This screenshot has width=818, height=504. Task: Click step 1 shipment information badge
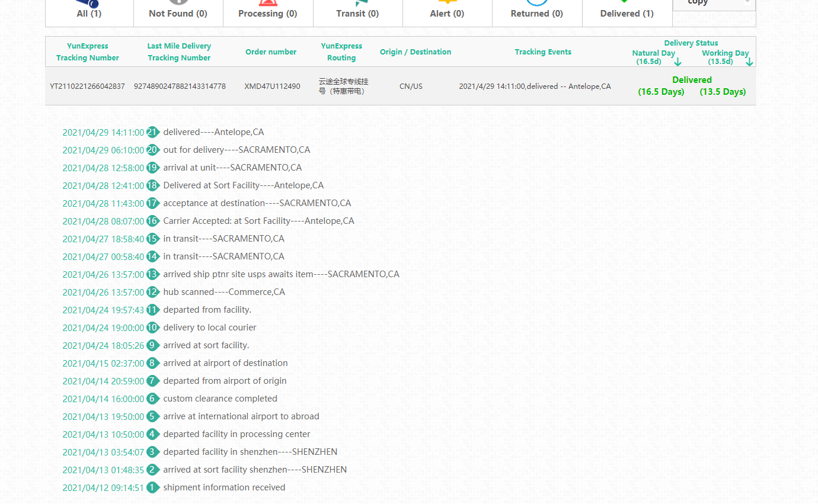click(153, 487)
